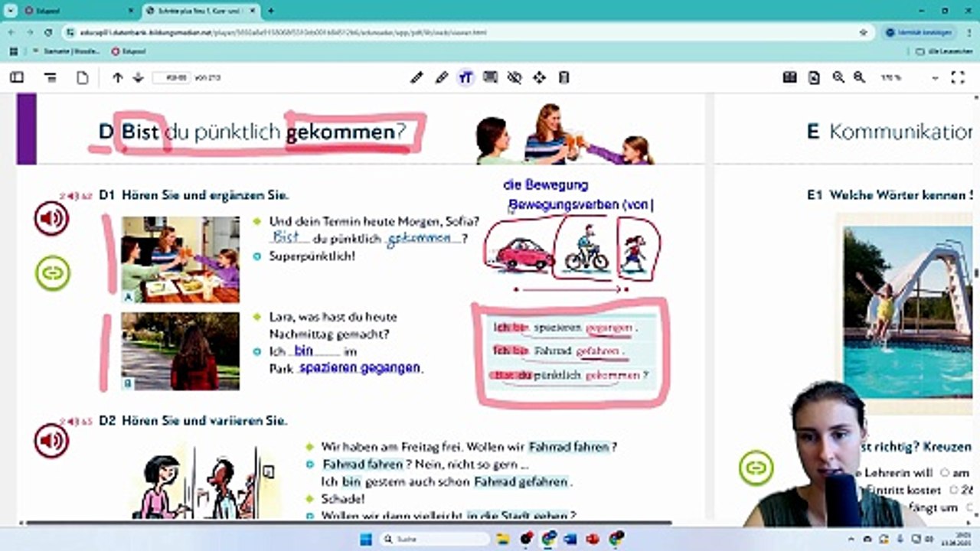The image size is (980, 551).
Task: Play the D1 audio track
Action: pyautogui.click(x=51, y=220)
